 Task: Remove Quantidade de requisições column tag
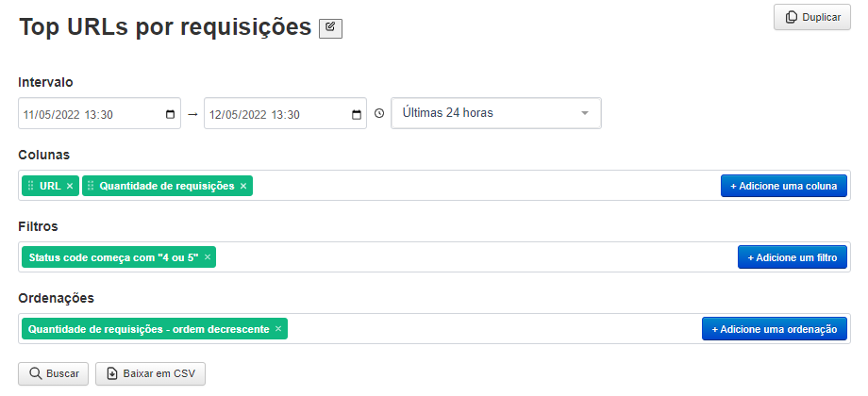243,186
